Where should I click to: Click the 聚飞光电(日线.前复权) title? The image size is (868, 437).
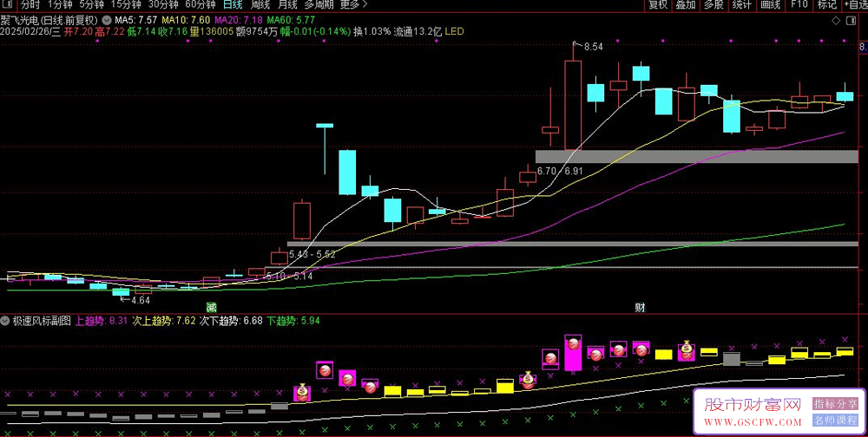tap(49, 21)
